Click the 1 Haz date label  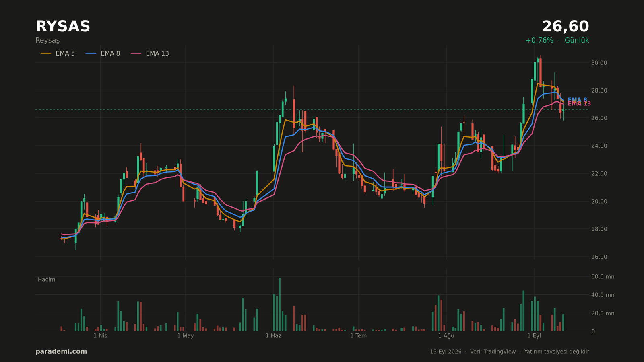pos(273,336)
